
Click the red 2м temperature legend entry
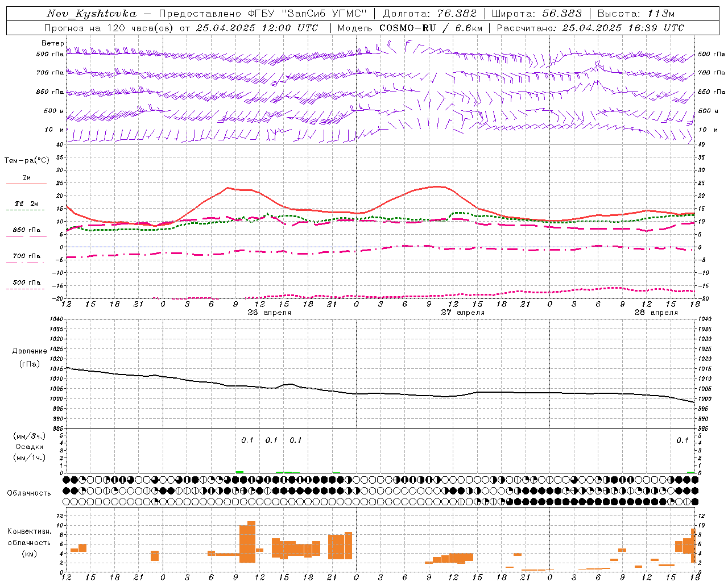click(x=27, y=178)
